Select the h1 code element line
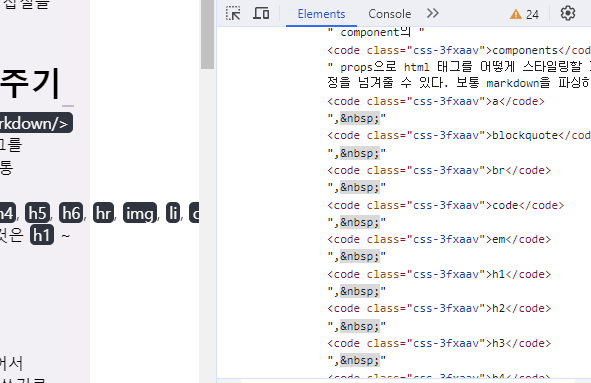The height and width of the screenshot is (383, 591). tap(439, 274)
